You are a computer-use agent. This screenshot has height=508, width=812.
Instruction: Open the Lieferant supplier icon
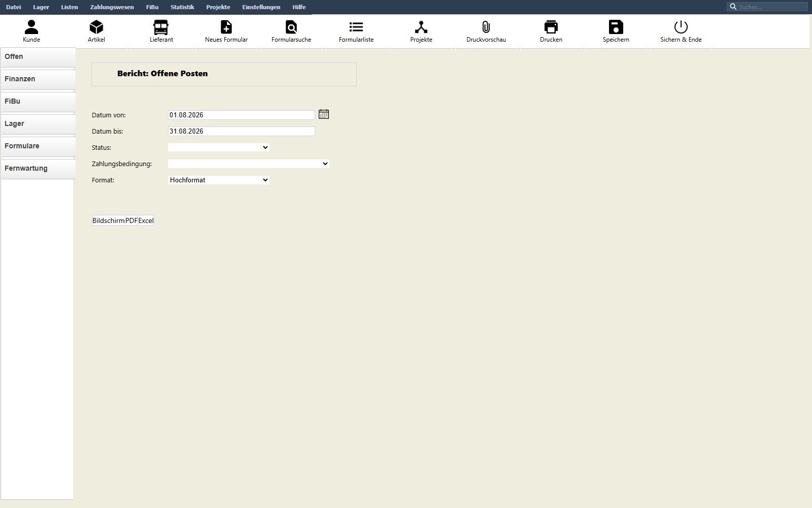[161, 31]
